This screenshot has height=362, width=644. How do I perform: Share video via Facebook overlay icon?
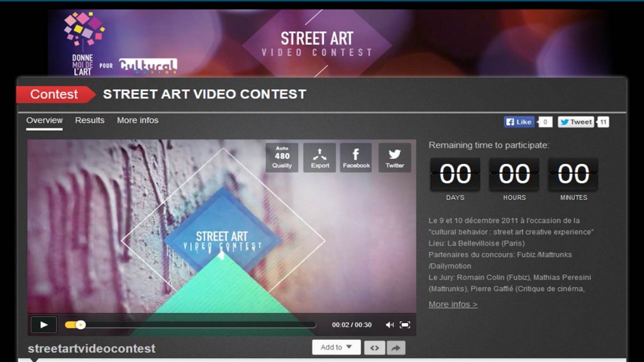(x=356, y=158)
